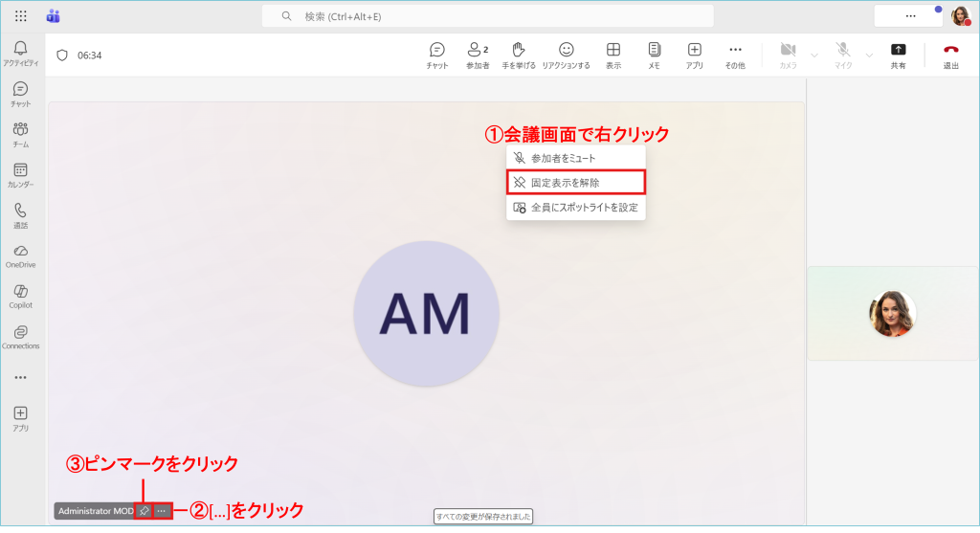Viewport: 980px width, 533px height.
Task: Click the search box 検索 field
Action: 487,16
